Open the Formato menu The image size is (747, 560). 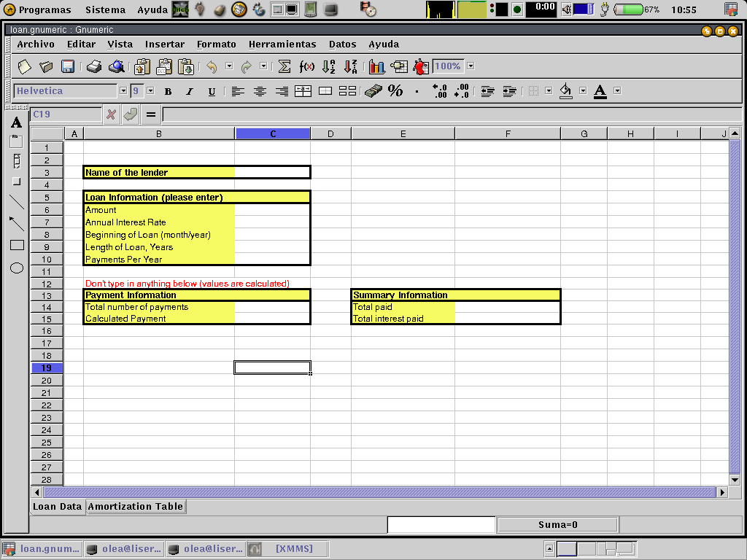216,44
